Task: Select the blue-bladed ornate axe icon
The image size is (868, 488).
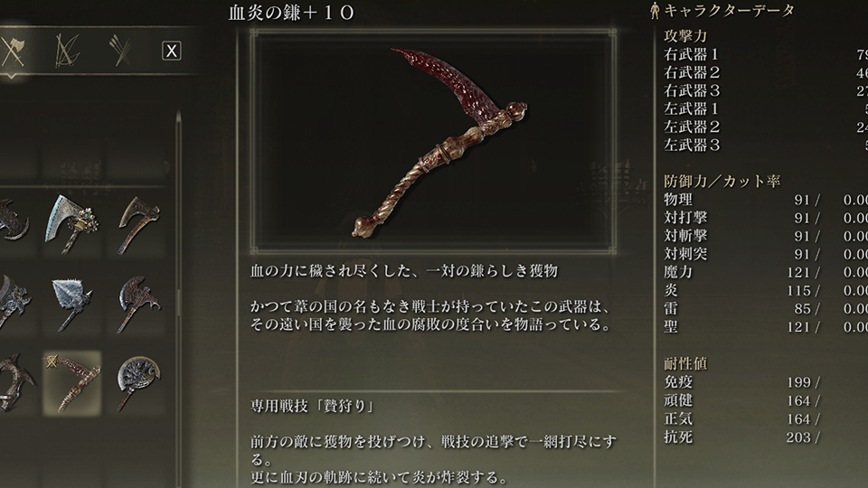Action: click(72, 225)
